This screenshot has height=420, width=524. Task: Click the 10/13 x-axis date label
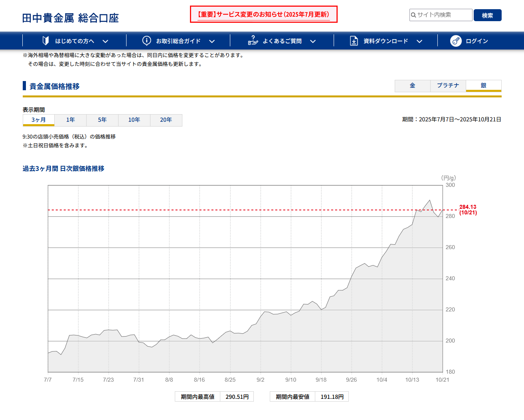pyautogui.click(x=412, y=380)
